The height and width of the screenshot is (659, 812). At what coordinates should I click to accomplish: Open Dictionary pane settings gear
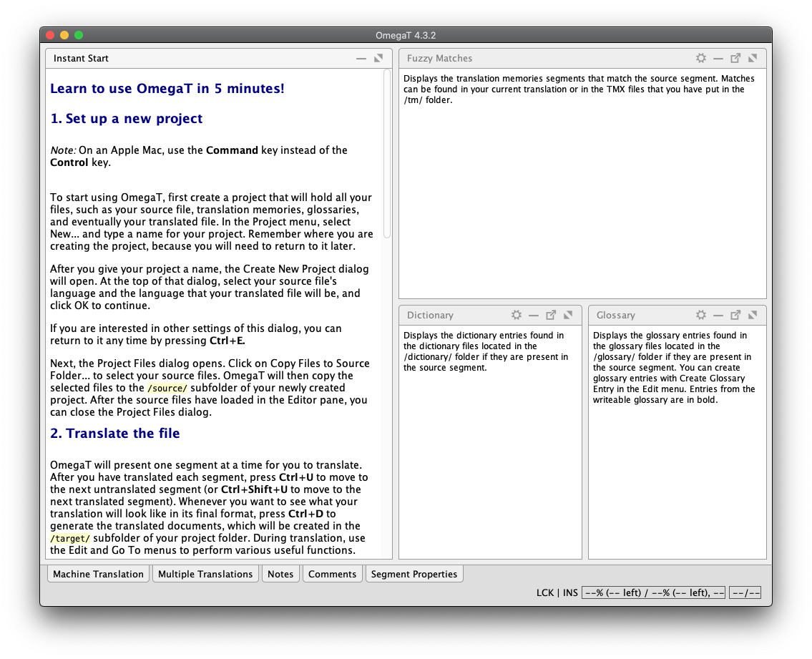tap(517, 315)
